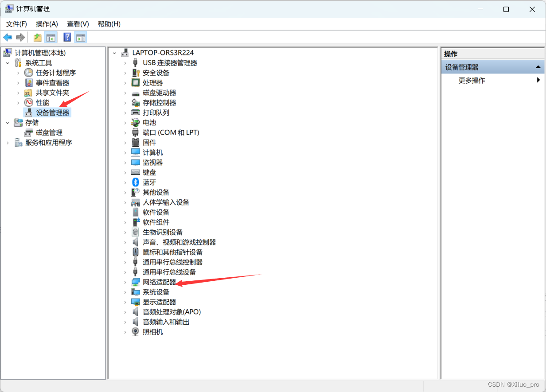Expand the 显示适配器 node
The height and width of the screenshot is (392, 546).
coord(125,302)
